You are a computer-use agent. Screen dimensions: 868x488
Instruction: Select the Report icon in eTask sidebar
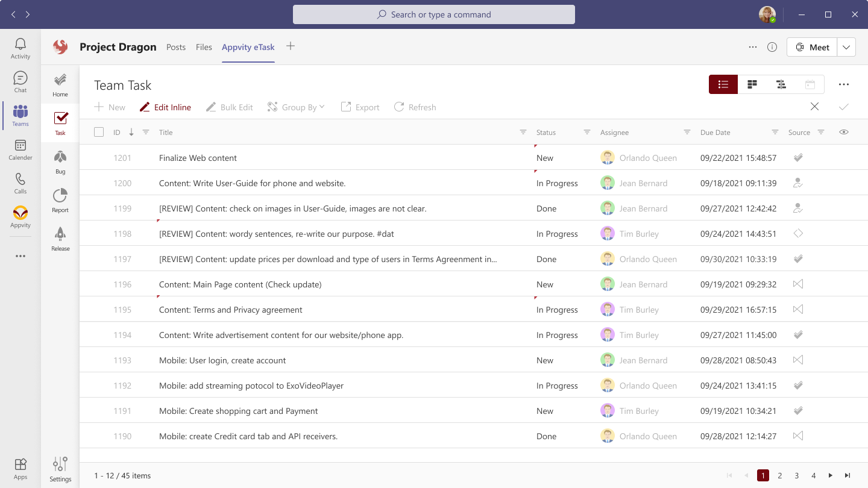(x=60, y=199)
